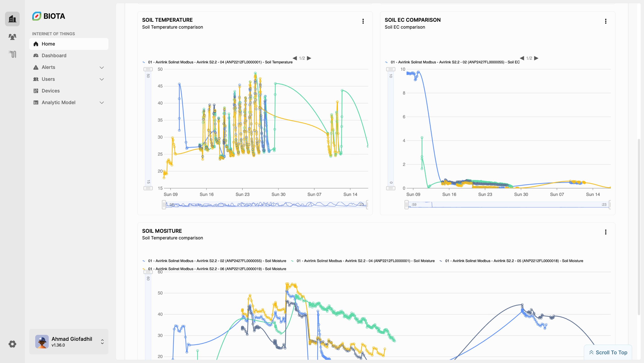
Task: Open Users menu item
Action: click(x=69, y=79)
